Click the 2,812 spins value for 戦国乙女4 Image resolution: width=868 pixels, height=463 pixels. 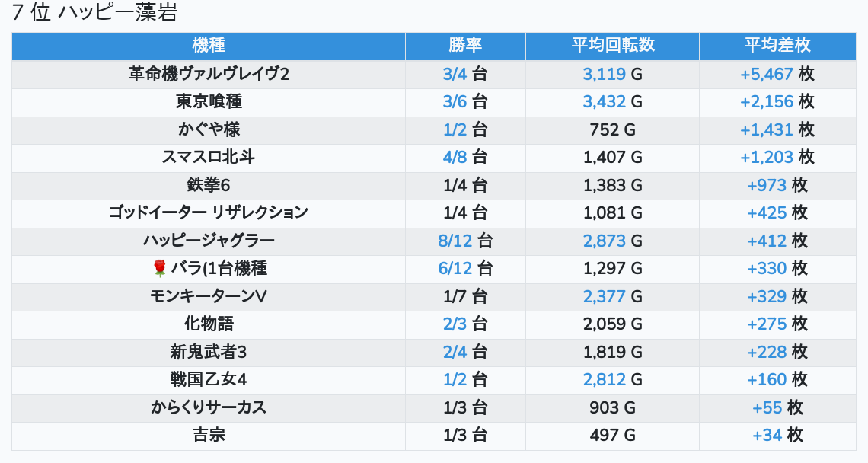[604, 379]
